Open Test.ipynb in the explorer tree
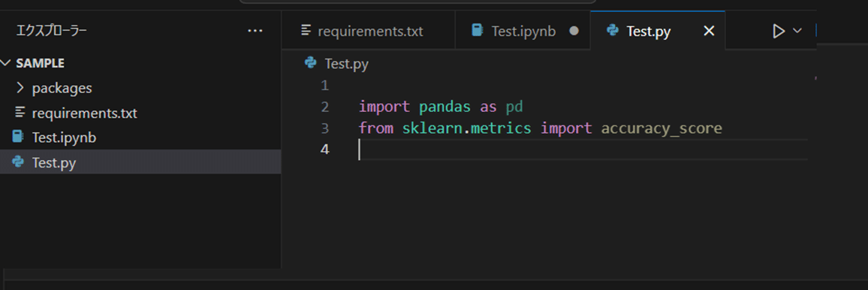The height and width of the screenshot is (290, 868). [x=140, y=137]
